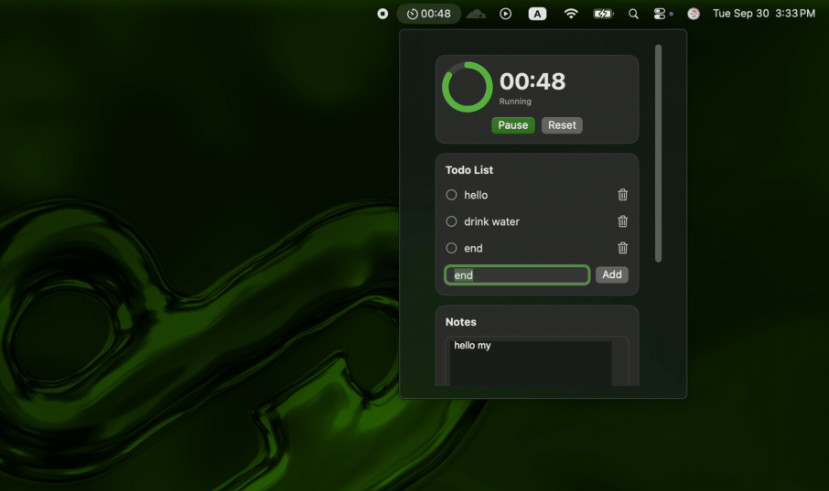Click the Notes heading
The height and width of the screenshot is (491, 829).
click(x=460, y=322)
